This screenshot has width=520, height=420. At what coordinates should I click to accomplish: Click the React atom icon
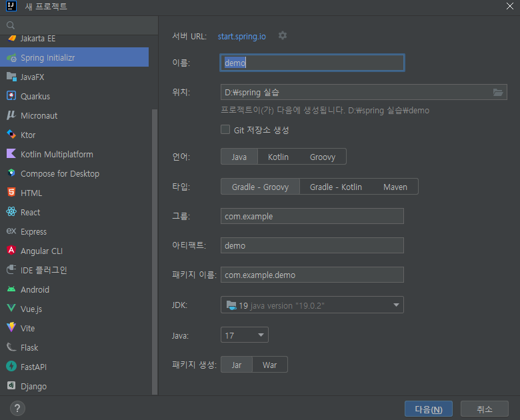[11, 211]
